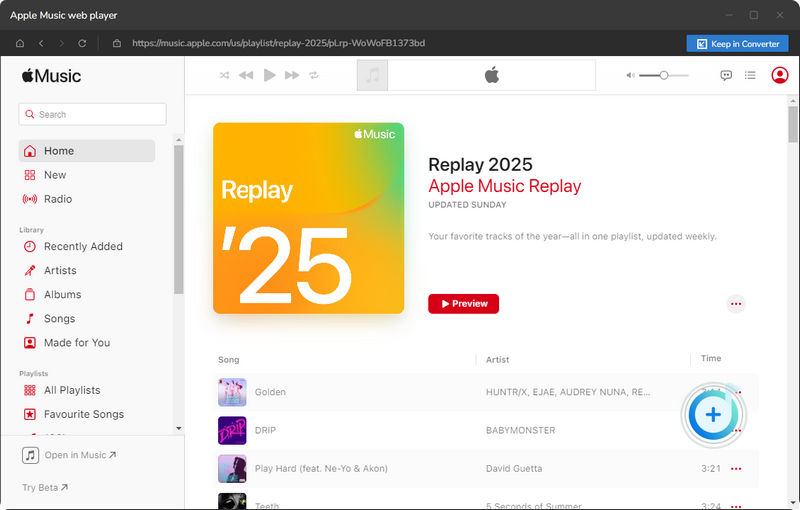
Task: Click the sidebar scroll-down arrow
Action: [179, 428]
